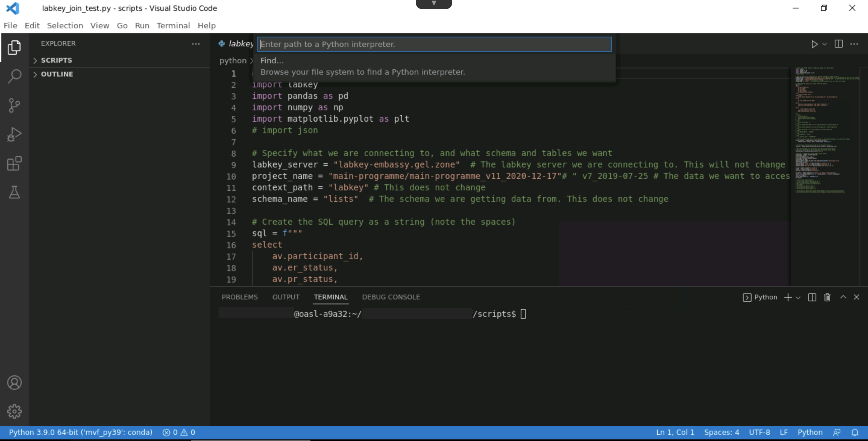
Task: Open the Manage gear icon
Action: click(x=14, y=411)
